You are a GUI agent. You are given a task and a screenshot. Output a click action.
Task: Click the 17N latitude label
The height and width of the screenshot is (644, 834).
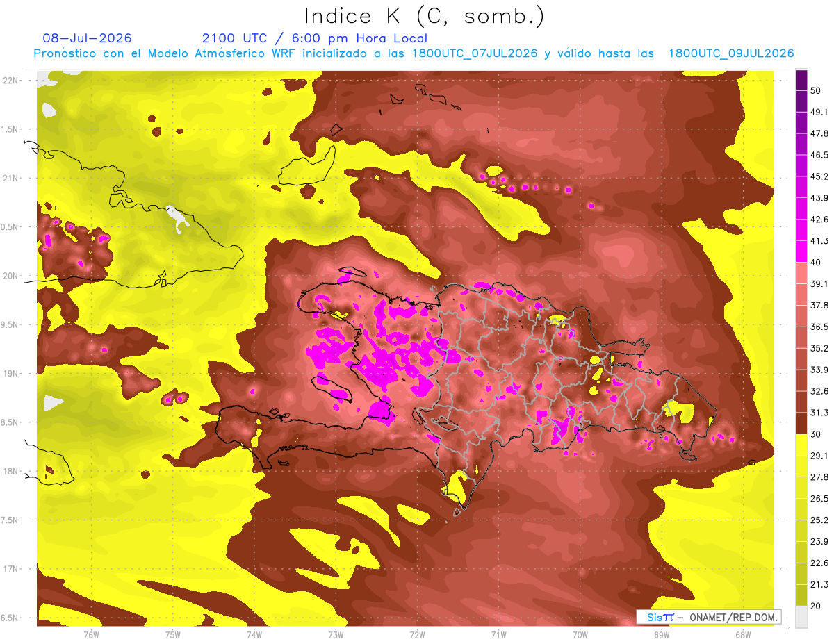[10, 569]
